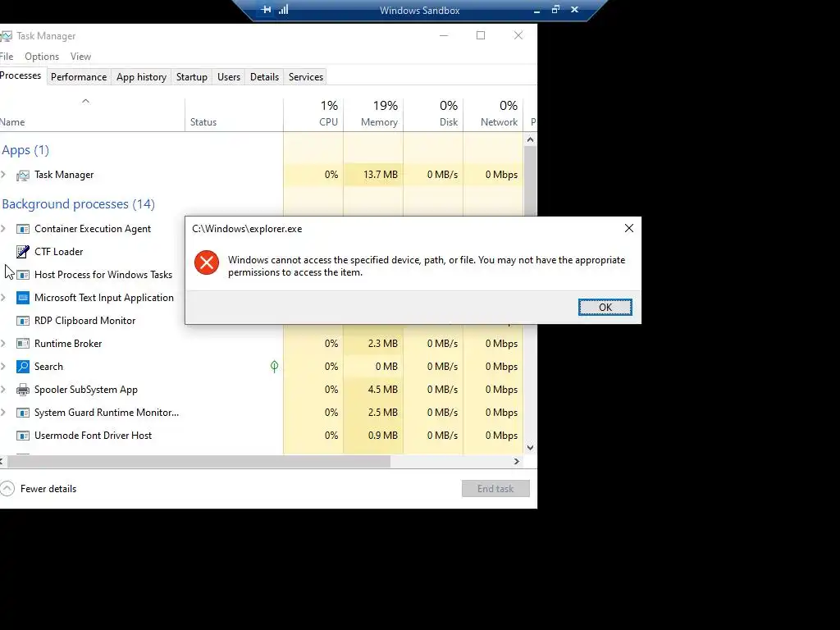Minimize the Windows Sandbox connection bar
The width and height of the screenshot is (840, 630).
click(x=536, y=10)
